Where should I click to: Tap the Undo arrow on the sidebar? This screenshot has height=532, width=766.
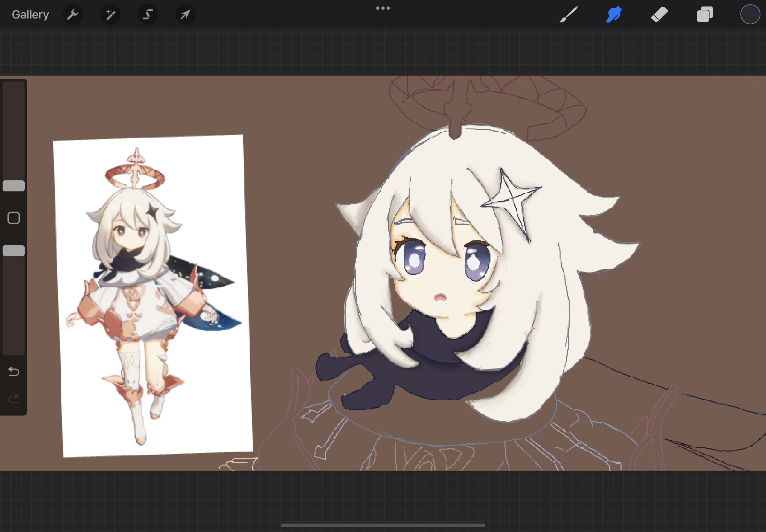(13, 372)
